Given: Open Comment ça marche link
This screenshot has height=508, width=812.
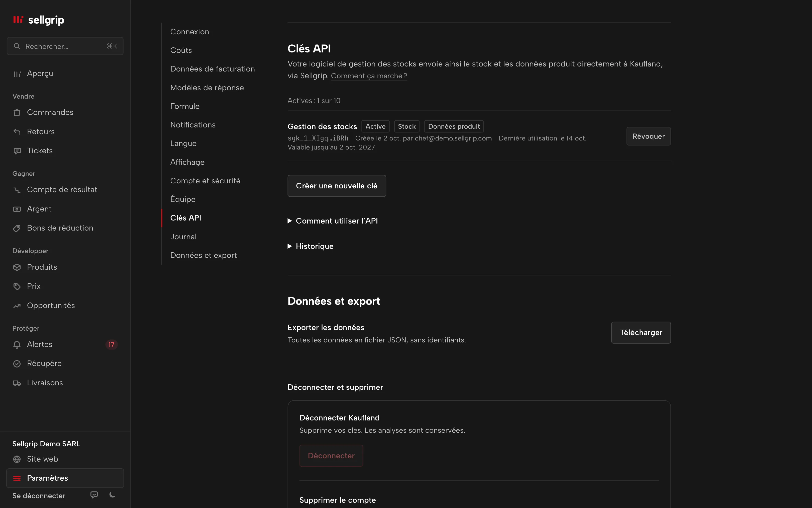Looking at the screenshot, I should pyautogui.click(x=369, y=76).
